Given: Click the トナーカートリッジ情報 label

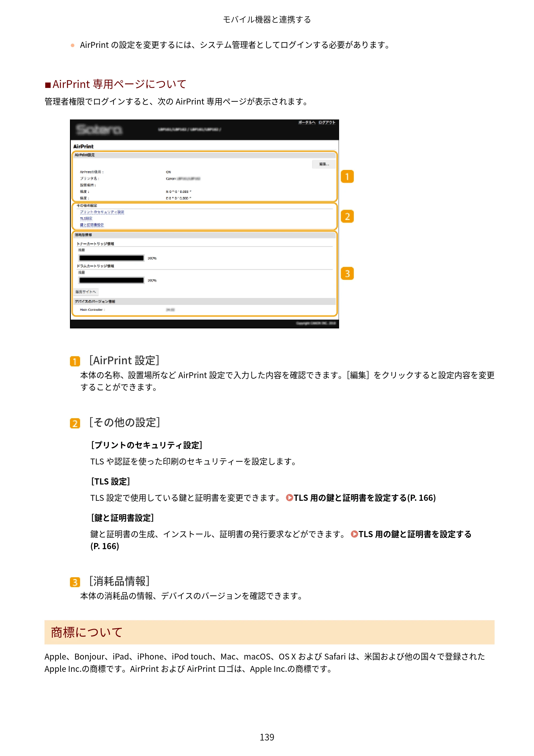Looking at the screenshot, I should coord(95,244).
